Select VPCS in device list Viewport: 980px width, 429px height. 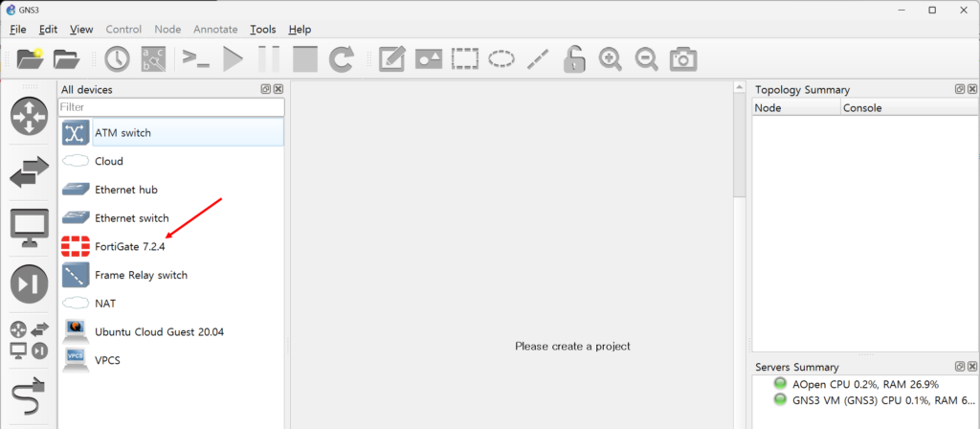coord(171,360)
